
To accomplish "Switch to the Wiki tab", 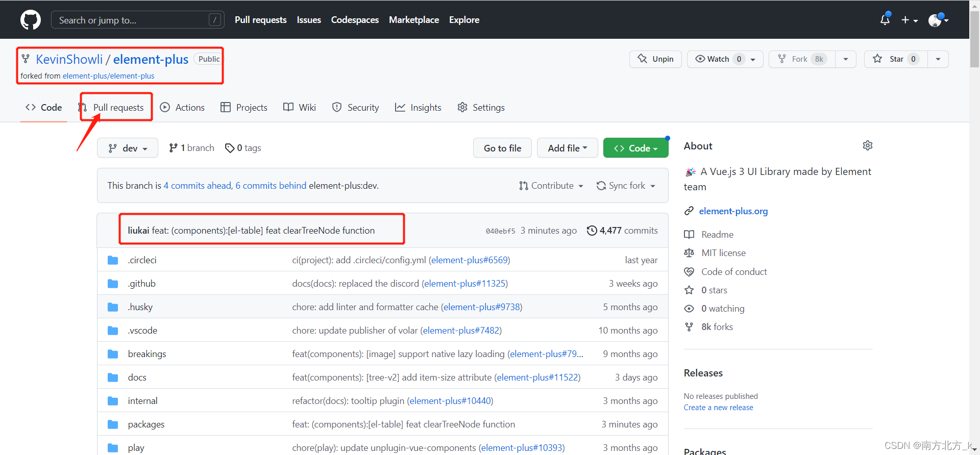I will coord(300,108).
